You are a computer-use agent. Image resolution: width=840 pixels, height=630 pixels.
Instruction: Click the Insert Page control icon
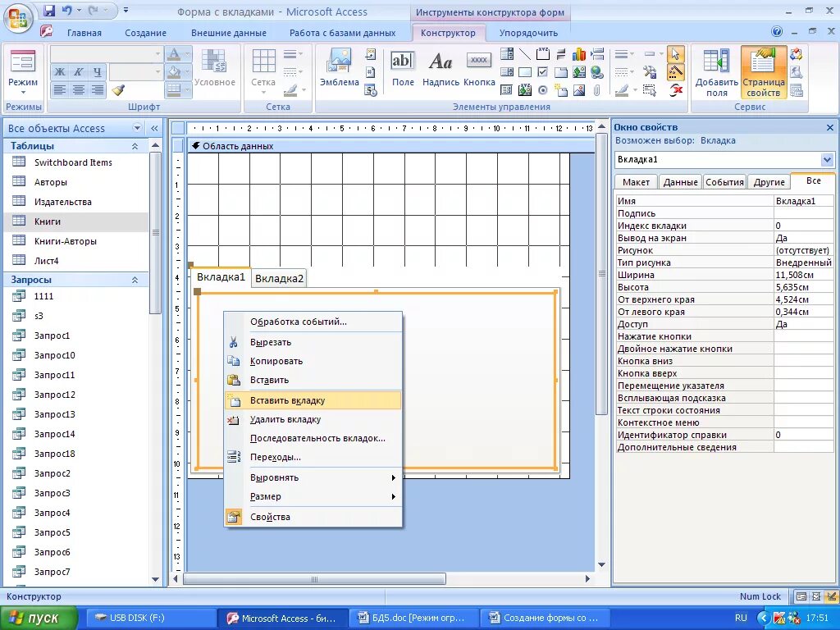pyautogui.click(x=561, y=90)
